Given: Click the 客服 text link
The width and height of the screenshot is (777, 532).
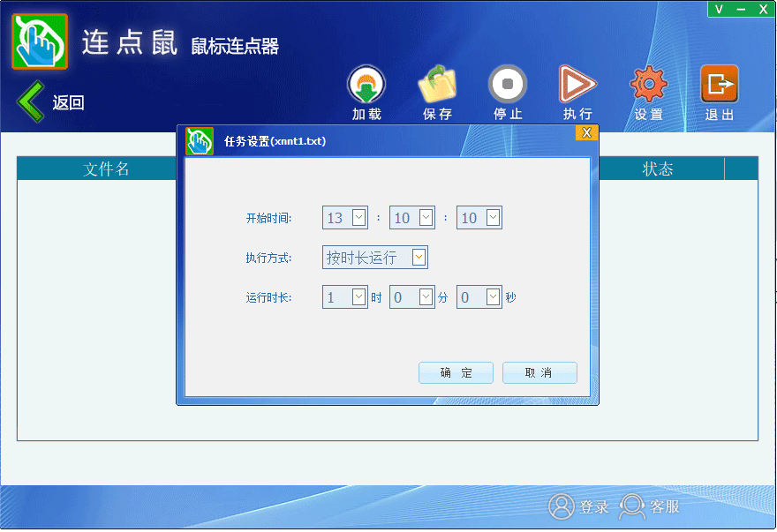Looking at the screenshot, I should 665,506.
